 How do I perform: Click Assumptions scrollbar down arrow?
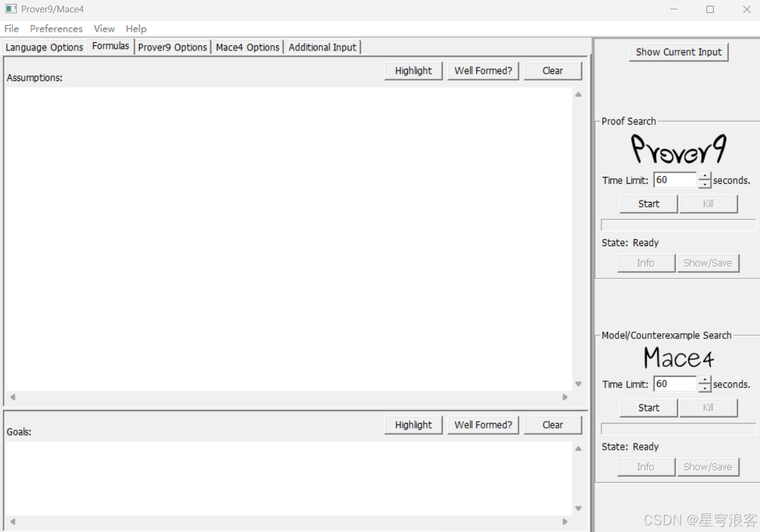[579, 384]
